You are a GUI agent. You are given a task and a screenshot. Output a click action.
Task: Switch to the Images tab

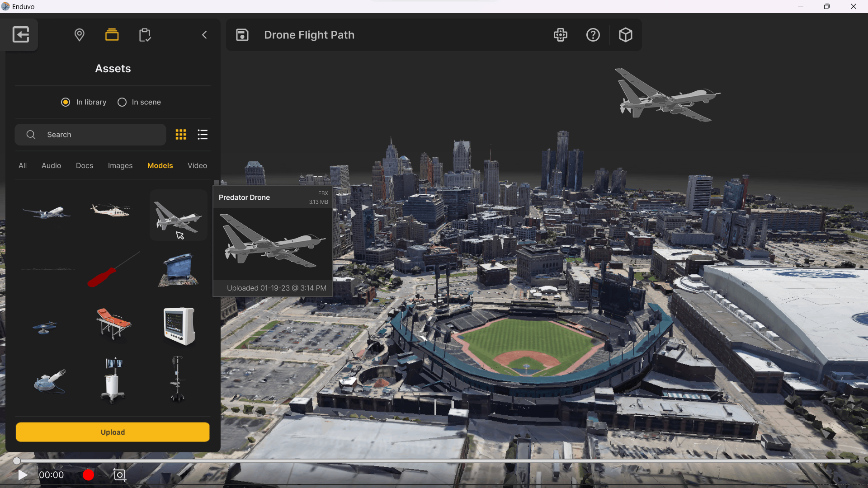click(x=120, y=165)
